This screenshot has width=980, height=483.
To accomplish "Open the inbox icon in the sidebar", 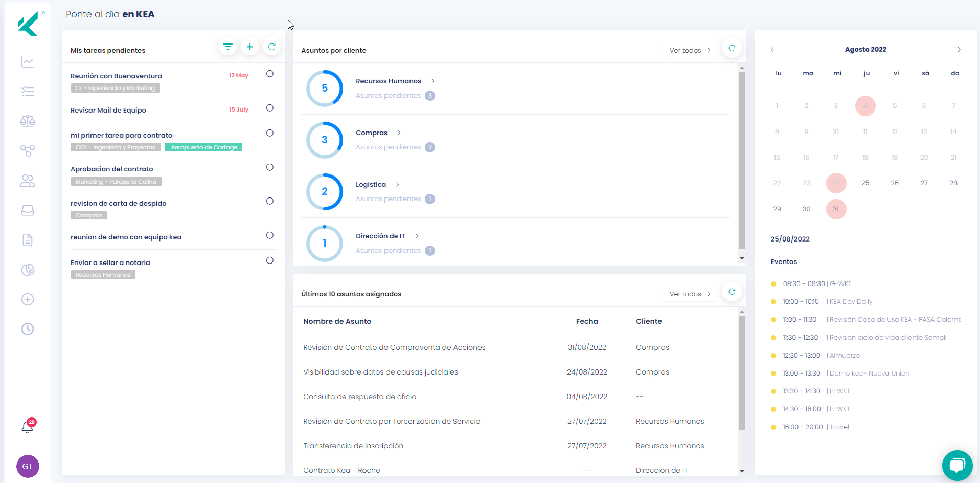I will pyautogui.click(x=27, y=210).
